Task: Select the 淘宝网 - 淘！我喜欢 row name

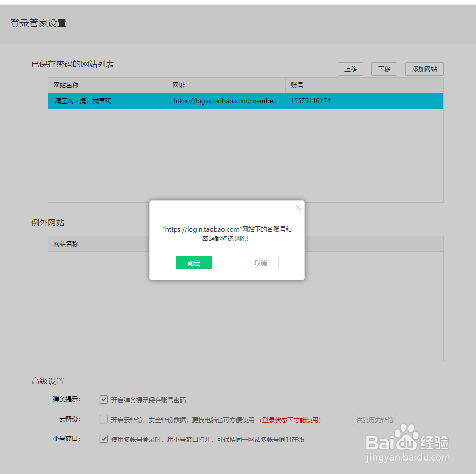Action: coord(83,101)
